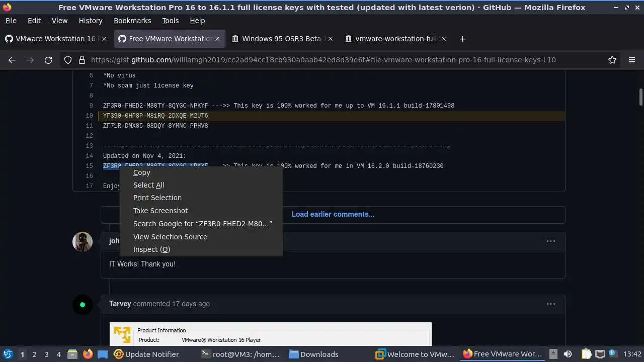Image resolution: width=644 pixels, height=362 pixels.
Task: Click 'Updated on Nov 4, 2021:' line
Action: click(144, 156)
